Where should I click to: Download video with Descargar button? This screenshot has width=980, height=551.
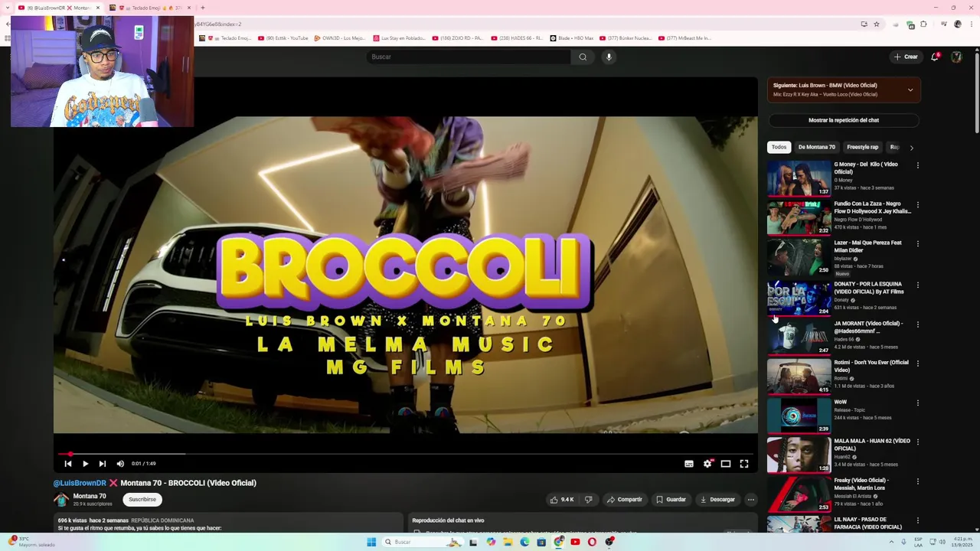717,500
